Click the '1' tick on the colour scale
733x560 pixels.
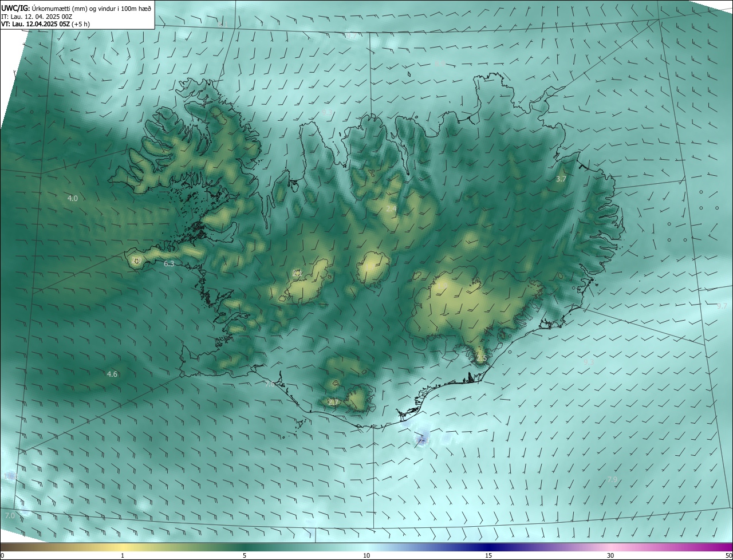123,556
